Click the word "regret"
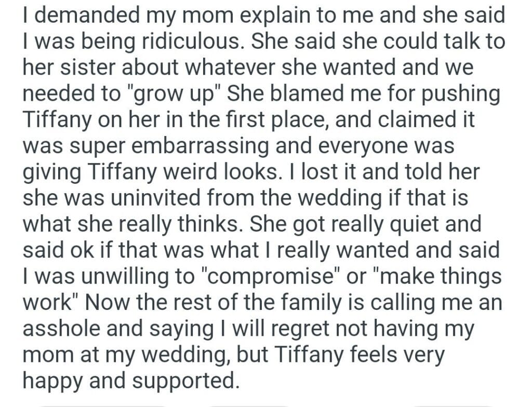The width and height of the screenshot is (532, 407). click(x=282, y=330)
